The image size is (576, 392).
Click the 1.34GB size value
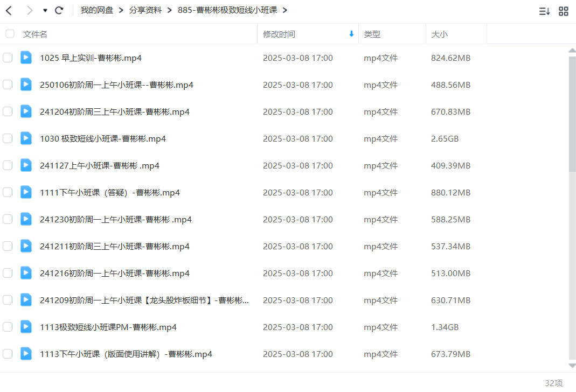pyautogui.click(x=445, y=327)
